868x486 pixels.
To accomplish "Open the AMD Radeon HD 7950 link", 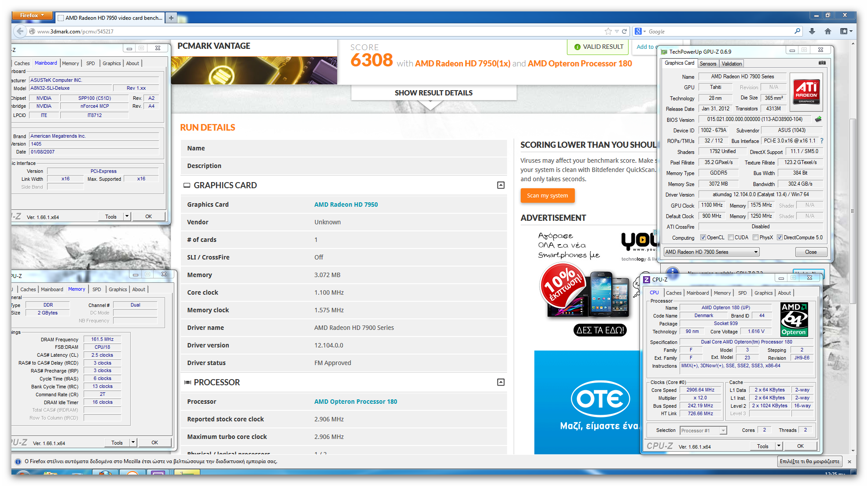I will (x=346, y=205).
